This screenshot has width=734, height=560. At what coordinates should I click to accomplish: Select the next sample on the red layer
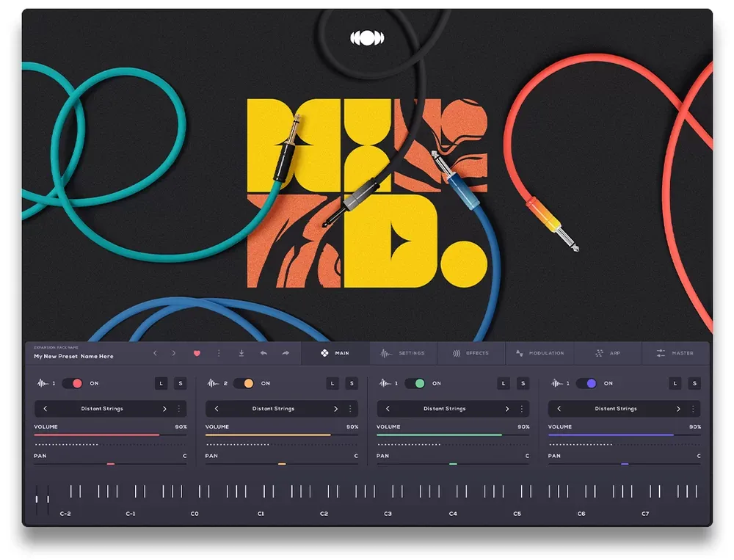164,409
